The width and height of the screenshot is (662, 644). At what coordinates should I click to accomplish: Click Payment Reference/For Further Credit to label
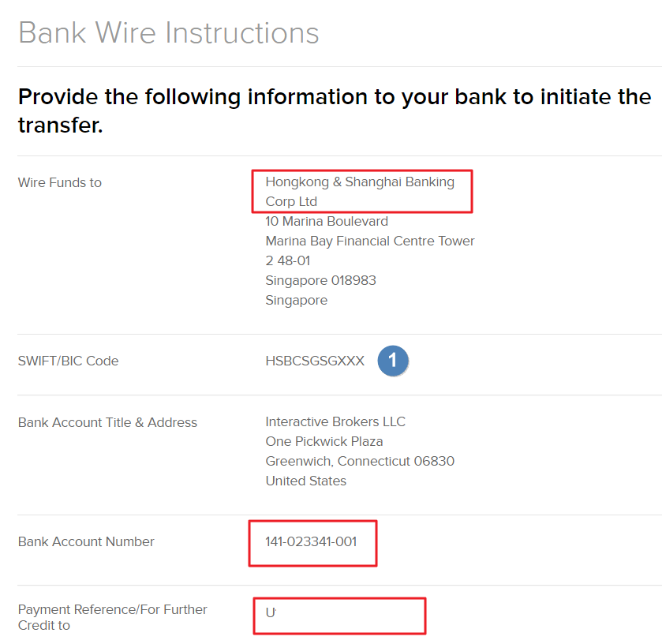click(113, 617)
